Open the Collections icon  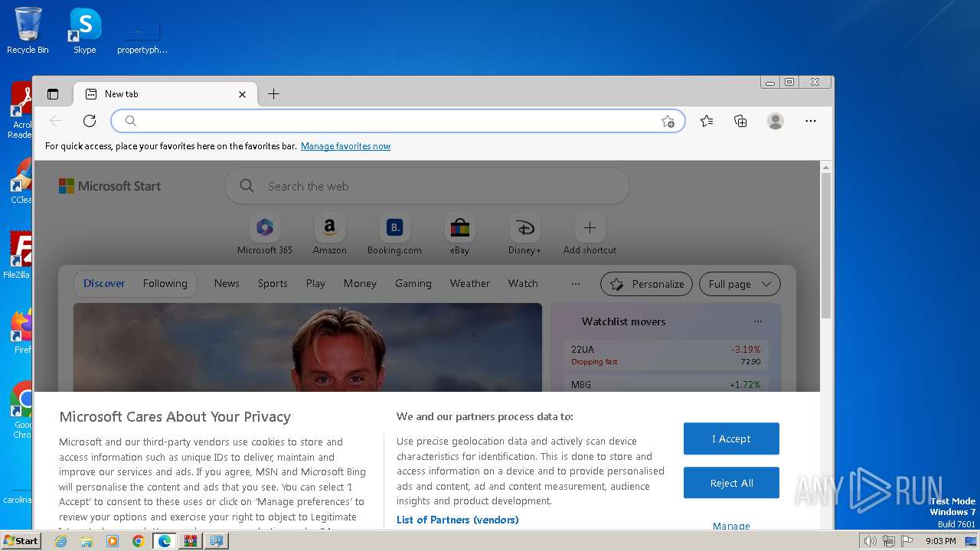(x=740, y=121)
